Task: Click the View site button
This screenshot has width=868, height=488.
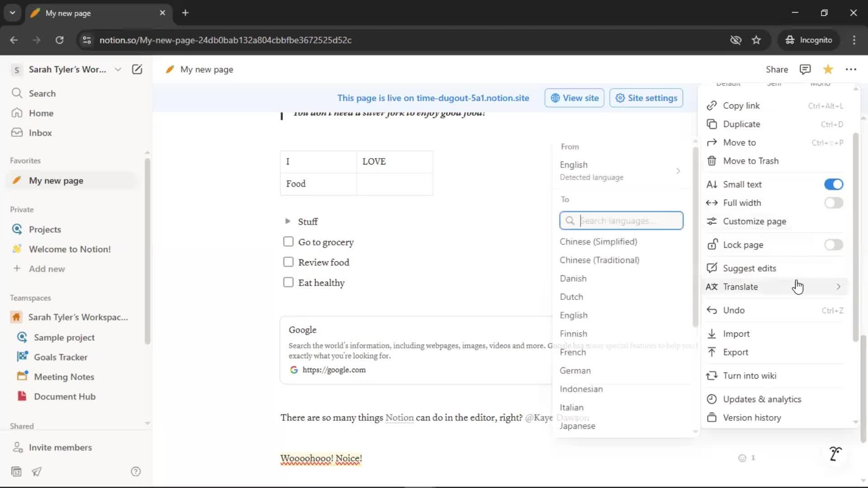Action: pyautogui.click(x=574, y=98)
